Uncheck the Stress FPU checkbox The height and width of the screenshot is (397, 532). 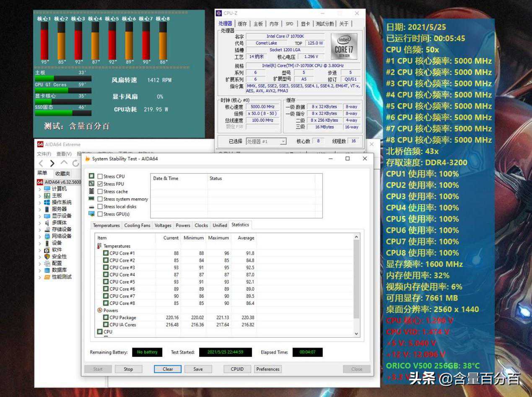100,184
